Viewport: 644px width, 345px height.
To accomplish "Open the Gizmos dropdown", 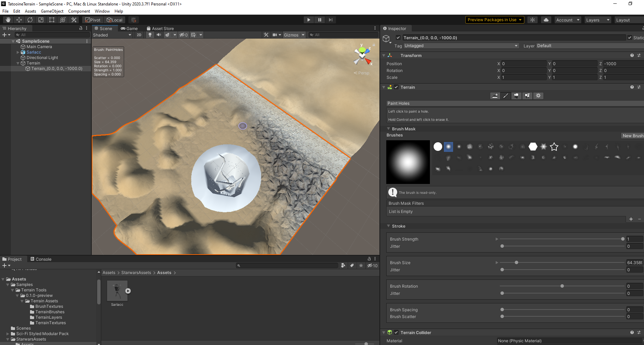I will pos(294,35).
